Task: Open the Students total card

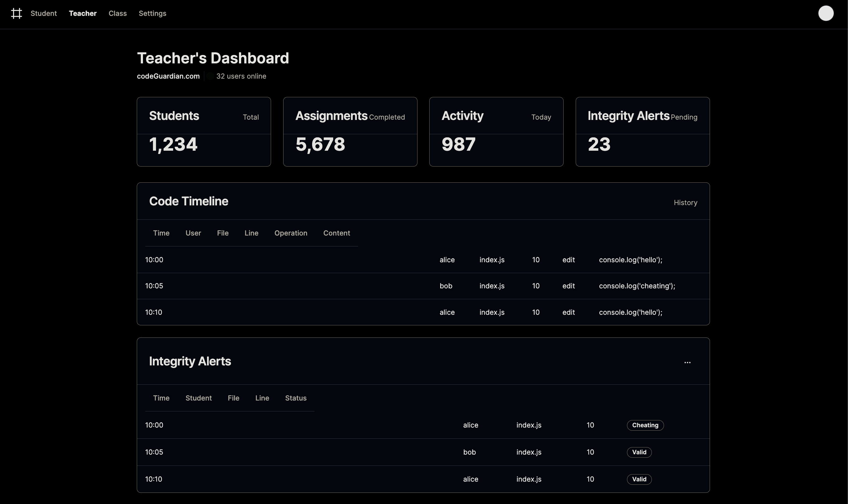Action: [204, 132]
